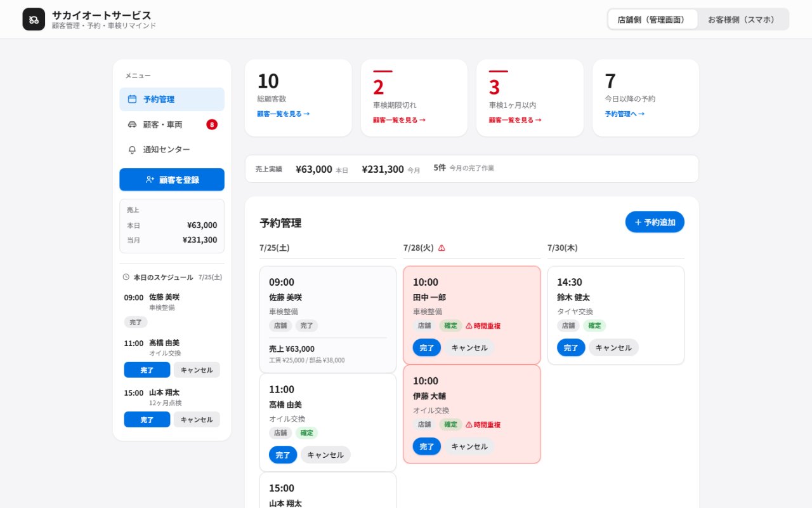Click the calendar icon beside 予約管理
The height and width of the screenshot is (508, 812).
[132, 99]
